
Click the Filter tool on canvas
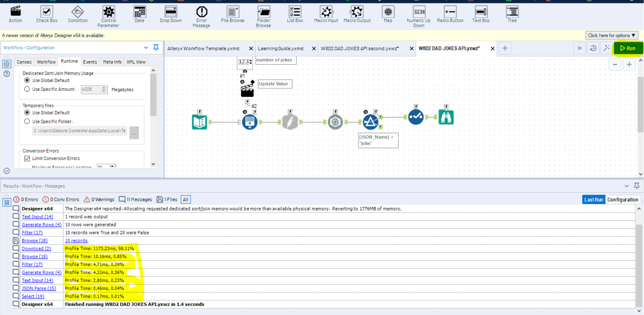[370, 122]
